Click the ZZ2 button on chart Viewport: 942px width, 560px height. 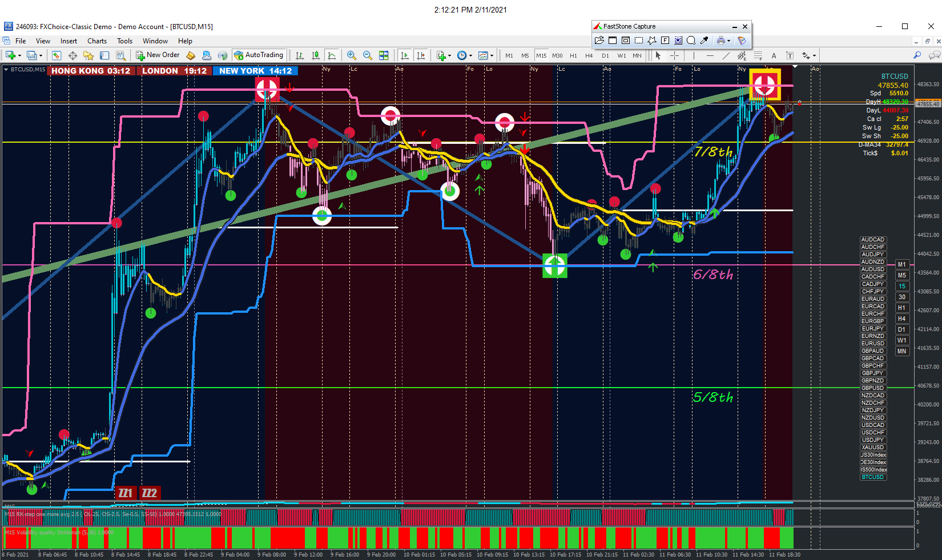[x=149, y=493]
